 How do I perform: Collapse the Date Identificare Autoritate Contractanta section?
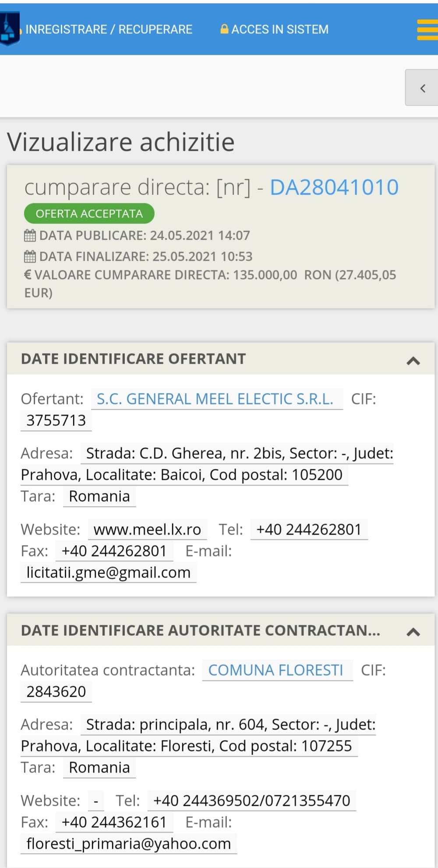point(413,632)
